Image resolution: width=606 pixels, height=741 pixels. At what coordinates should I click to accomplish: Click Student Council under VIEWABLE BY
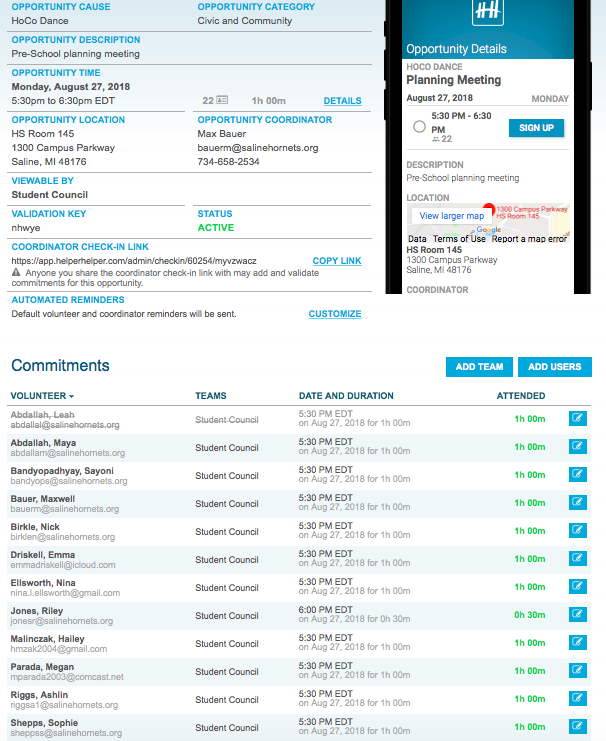pos(50,195)
